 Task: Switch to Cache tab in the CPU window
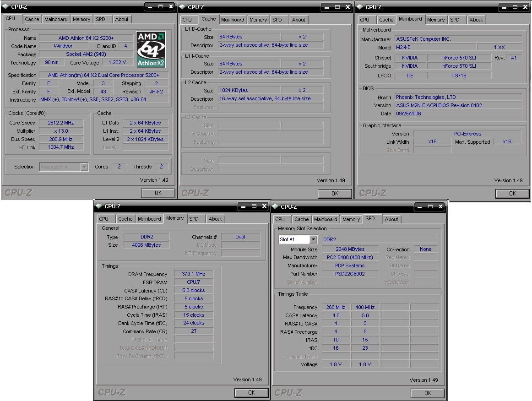32,19
